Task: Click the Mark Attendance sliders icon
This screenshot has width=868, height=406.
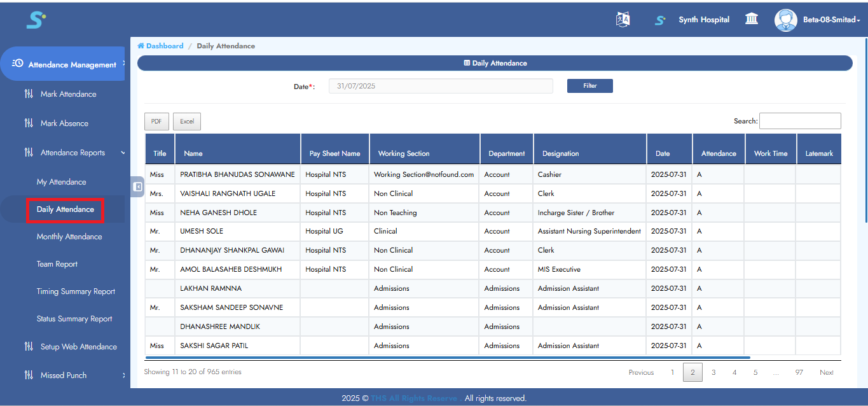Action: (29, 94)
